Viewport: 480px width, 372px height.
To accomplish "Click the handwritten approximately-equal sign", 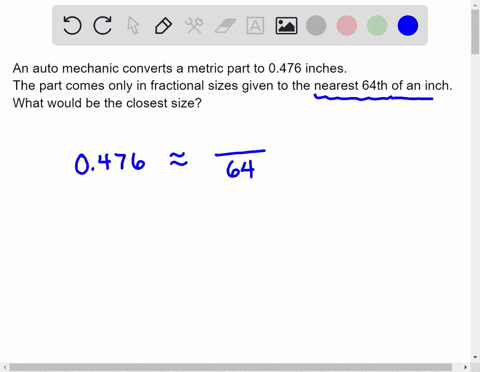I will coord(178,159).
